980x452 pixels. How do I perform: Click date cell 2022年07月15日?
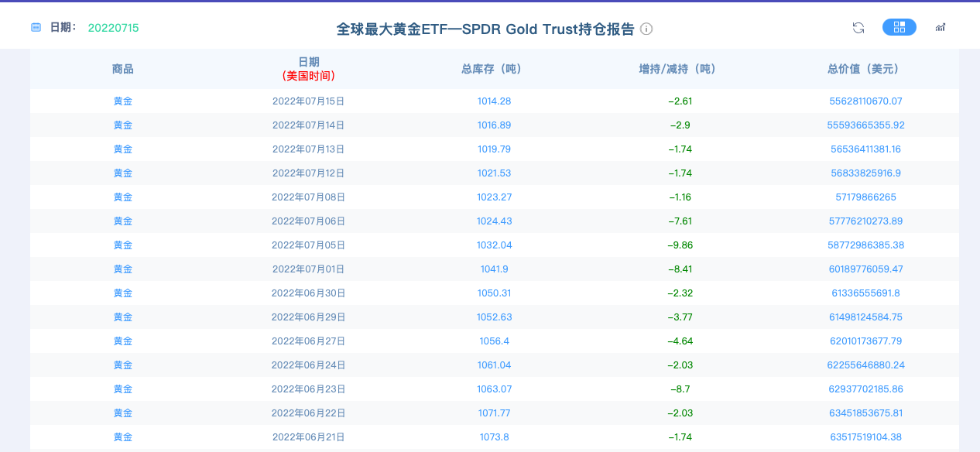tap(309, 101)
